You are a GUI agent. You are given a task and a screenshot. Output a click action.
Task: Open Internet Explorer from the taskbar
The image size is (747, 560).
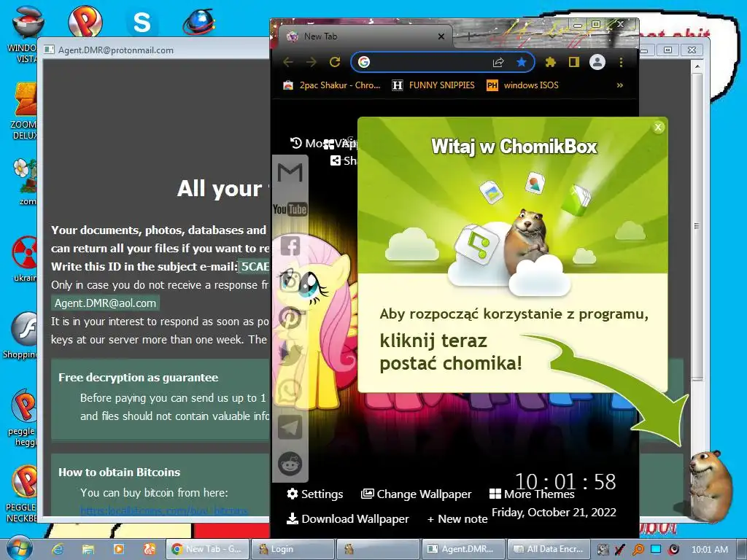[x=57, y=549]
